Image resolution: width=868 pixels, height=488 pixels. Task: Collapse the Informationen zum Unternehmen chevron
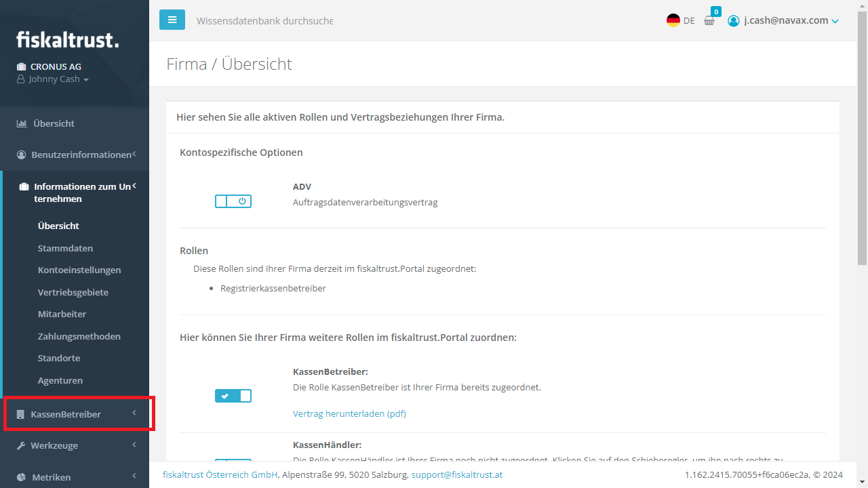(x=134, y=185)
